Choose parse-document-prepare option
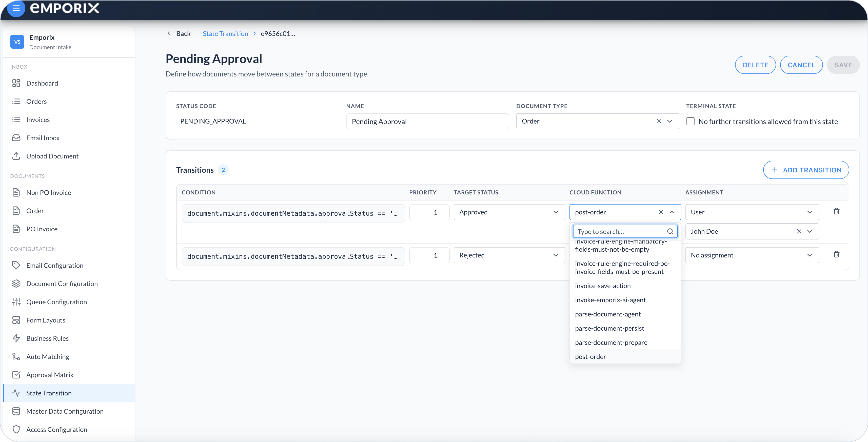 coord(625,342)
